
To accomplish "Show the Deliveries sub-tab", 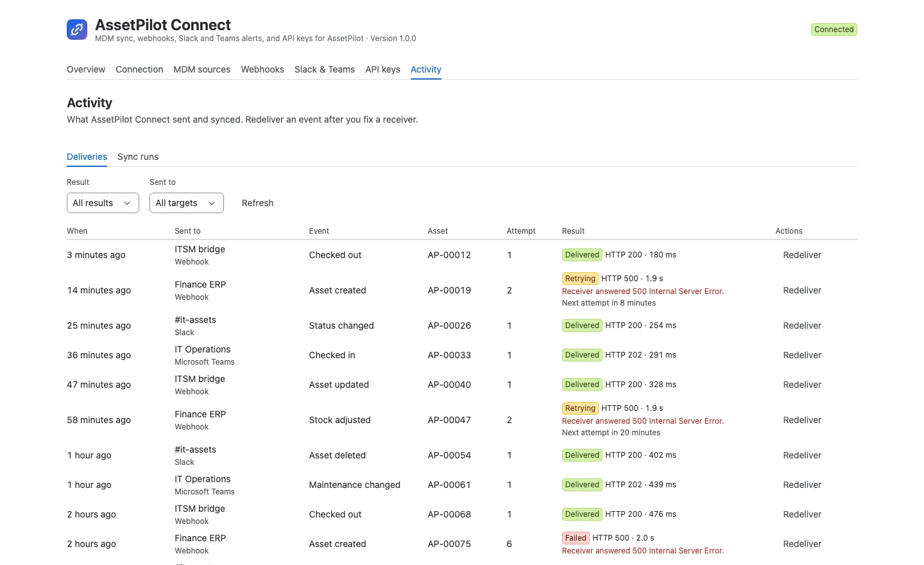I will [x=87, y=157].
